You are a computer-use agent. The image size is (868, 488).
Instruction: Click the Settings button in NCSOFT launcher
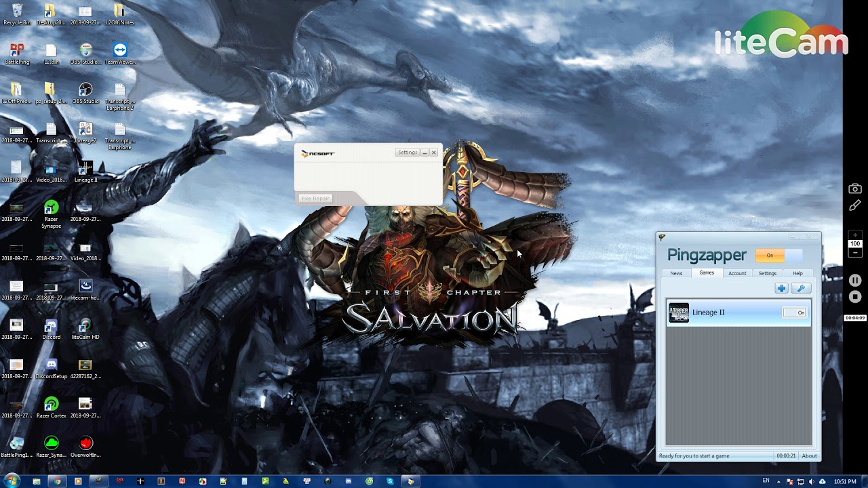point(408,152)
